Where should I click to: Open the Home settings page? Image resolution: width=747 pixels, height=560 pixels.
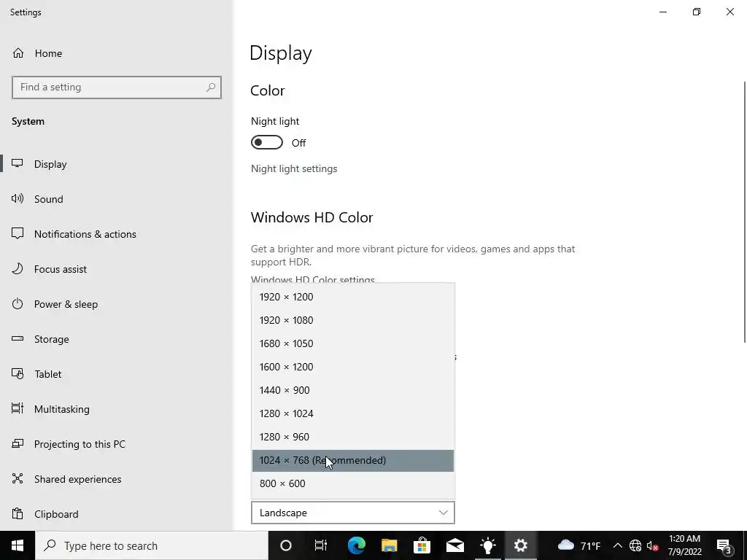click(x=37, y=53)
